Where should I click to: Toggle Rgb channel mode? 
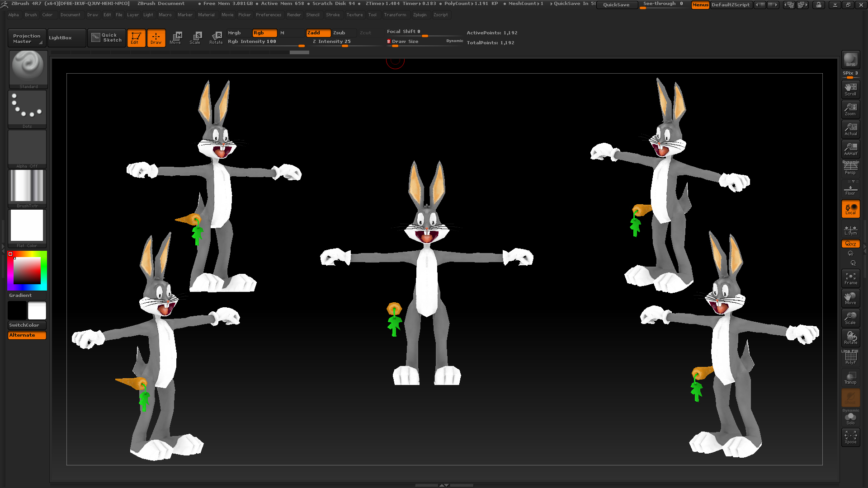(264, 33)
